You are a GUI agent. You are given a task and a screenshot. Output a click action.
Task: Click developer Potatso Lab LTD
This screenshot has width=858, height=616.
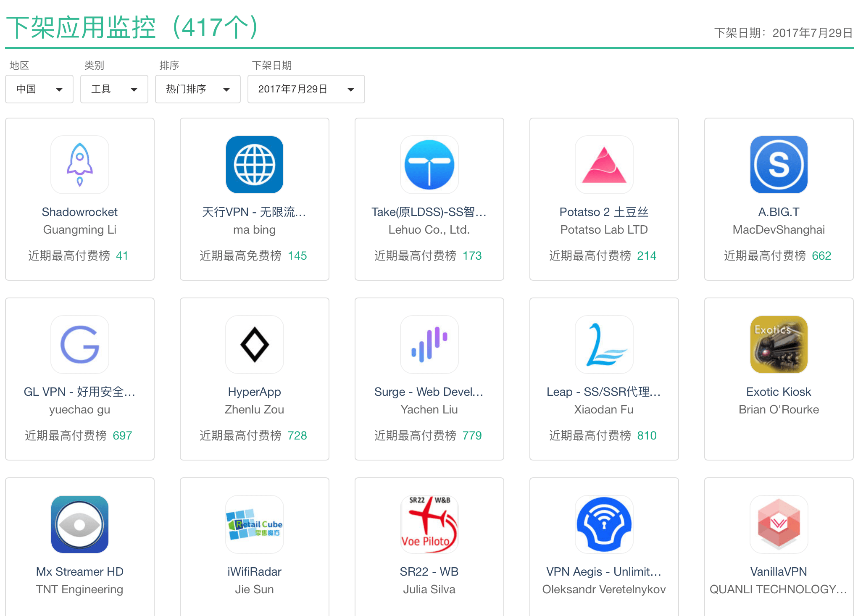click(x=604, y=229)
